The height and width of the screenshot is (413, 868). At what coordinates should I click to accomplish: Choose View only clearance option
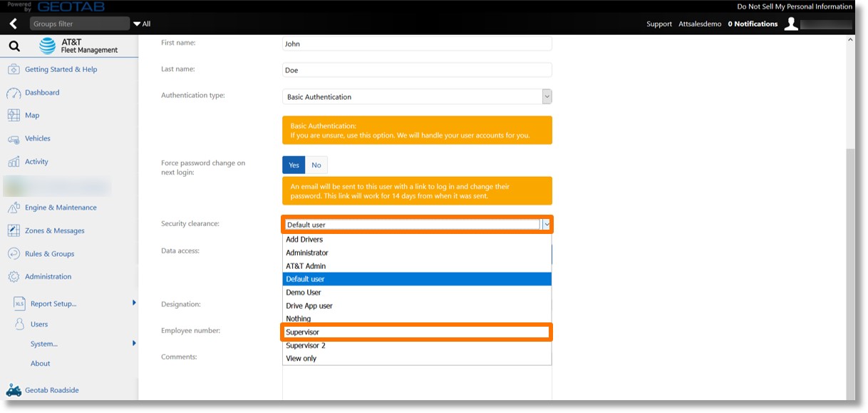coord(417,358)
